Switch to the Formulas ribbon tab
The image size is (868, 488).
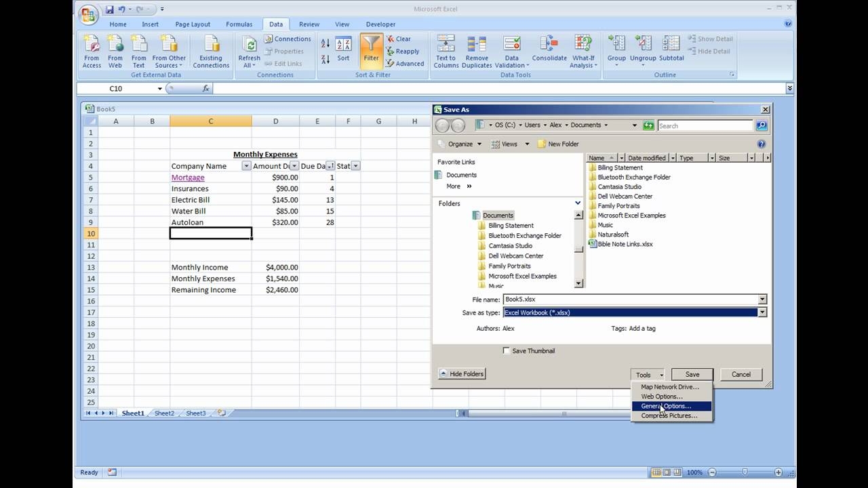pyautogui.click(x=239, y=24)
